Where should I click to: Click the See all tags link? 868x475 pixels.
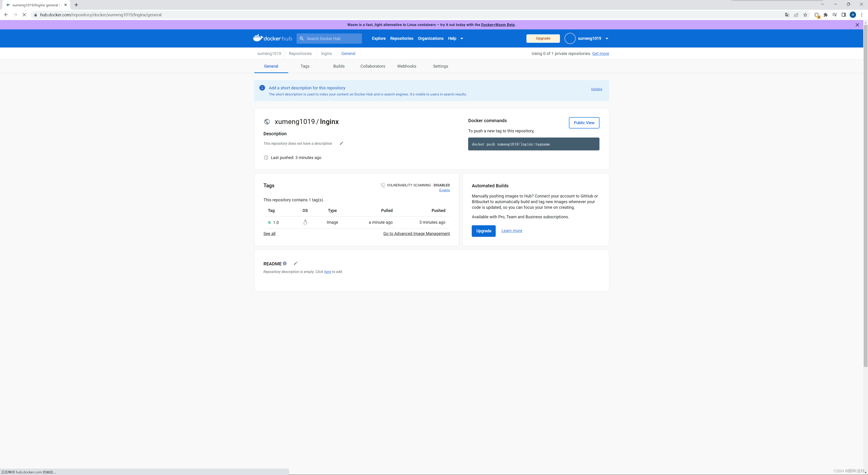(269, 234)
